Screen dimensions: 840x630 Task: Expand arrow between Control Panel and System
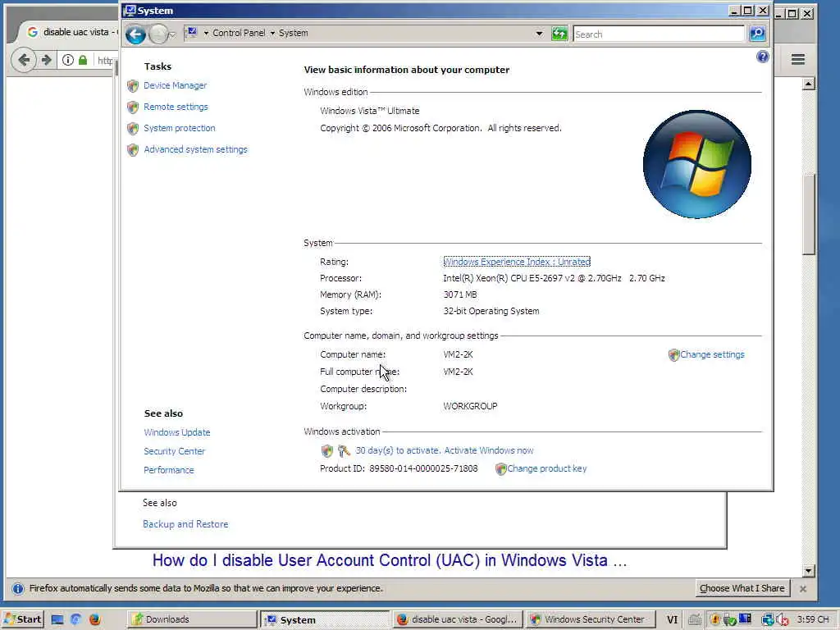coord(272,33)
